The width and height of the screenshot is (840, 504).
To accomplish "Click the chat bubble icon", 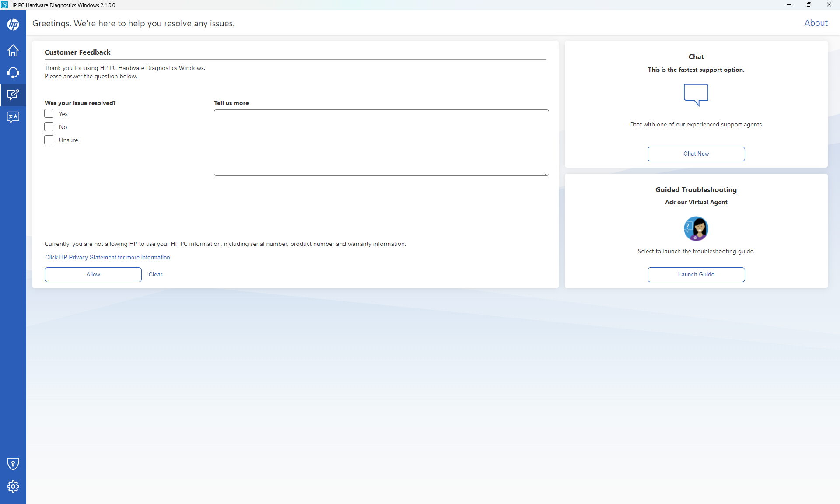I will coord(696,95).
